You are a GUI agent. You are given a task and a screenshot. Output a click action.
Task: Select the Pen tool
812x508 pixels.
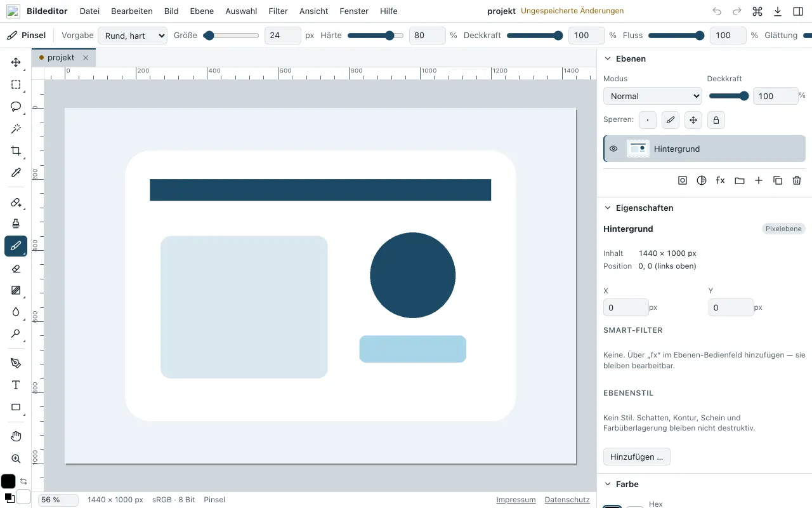coord(16,363)
